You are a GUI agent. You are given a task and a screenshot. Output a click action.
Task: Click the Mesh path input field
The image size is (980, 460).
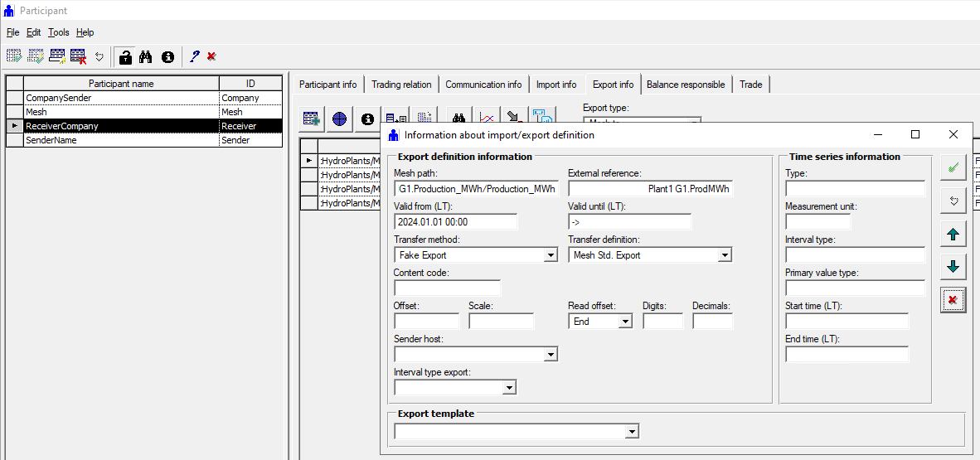pyautogui.click(x=476, y=189)
